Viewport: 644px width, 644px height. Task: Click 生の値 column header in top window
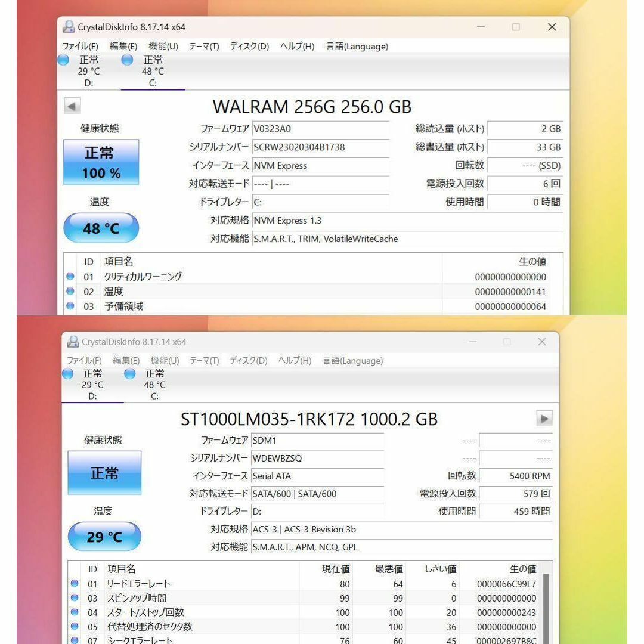coord(532,261)
